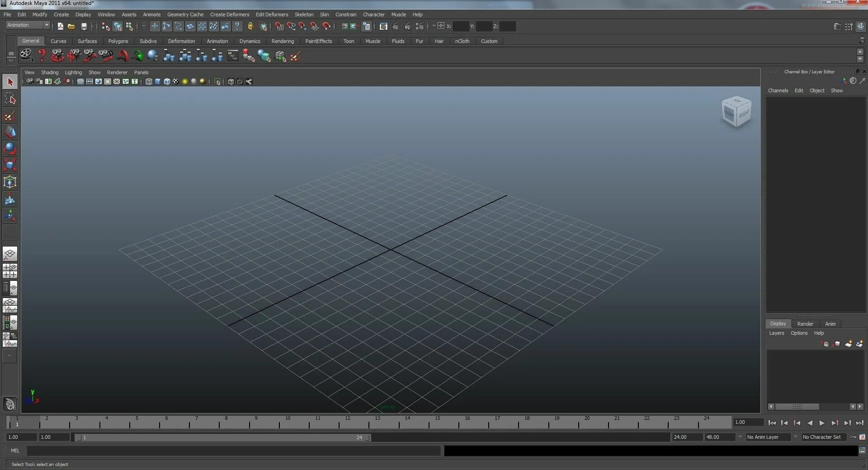Screen dimensions: 868x470
Task: Click the current frame input field
Action: 749,423
